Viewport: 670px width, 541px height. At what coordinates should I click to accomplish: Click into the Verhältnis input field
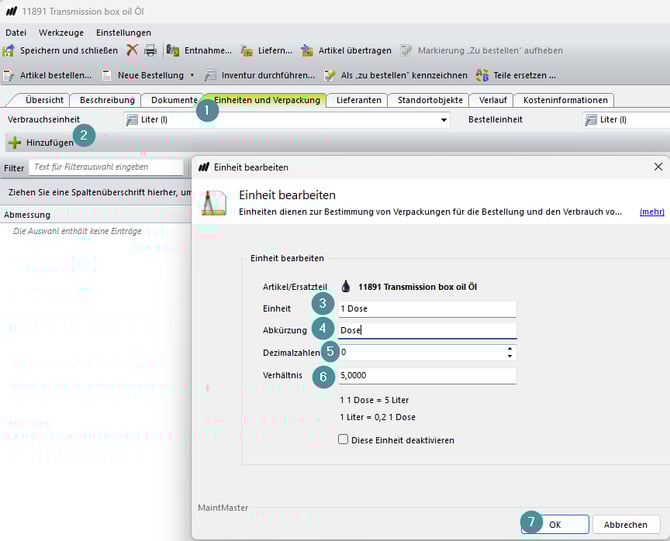click(426, 376)
